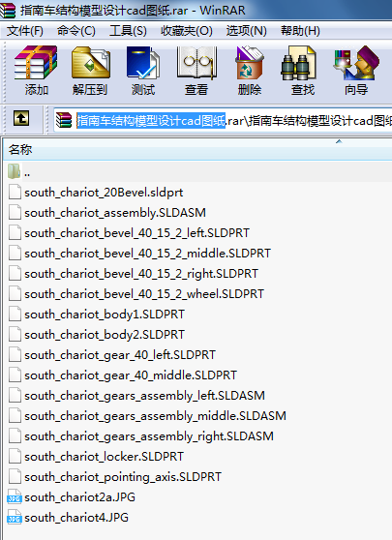This screenshot has width=392, height=540.
Task: Click the WinRAR title bar app icon
Action: pyautogui.click(x=8, y=11)
